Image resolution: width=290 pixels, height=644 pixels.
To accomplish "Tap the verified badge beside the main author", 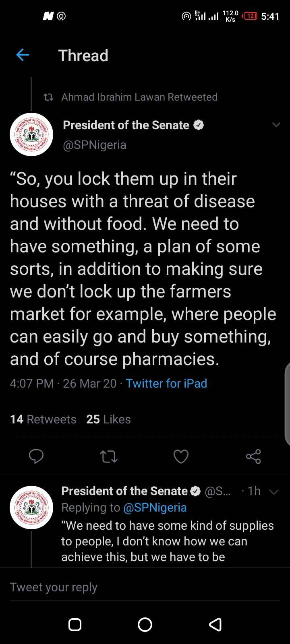I will [x=199, y=125].
